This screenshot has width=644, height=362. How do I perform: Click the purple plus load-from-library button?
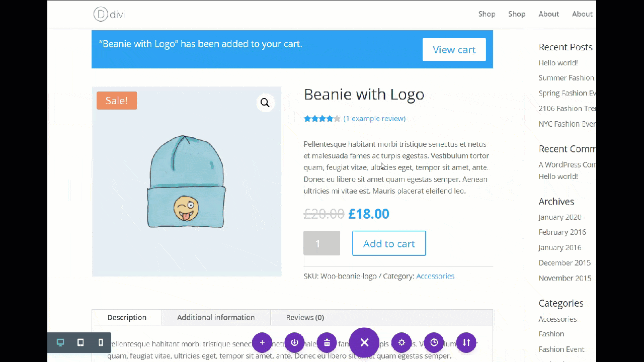(x=262, y=342)
